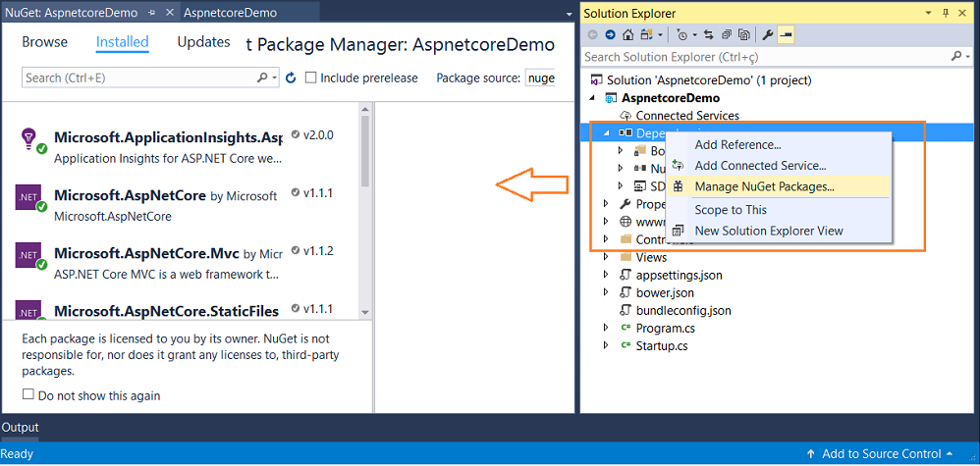Click the .NET icon of Microsoft.AspNetCore.Mvc package

30,256
